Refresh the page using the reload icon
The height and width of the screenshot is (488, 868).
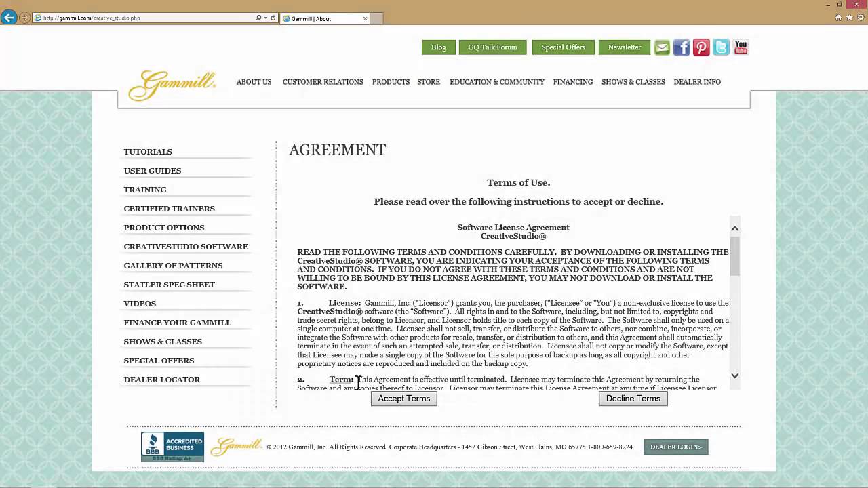coord(273,18)
